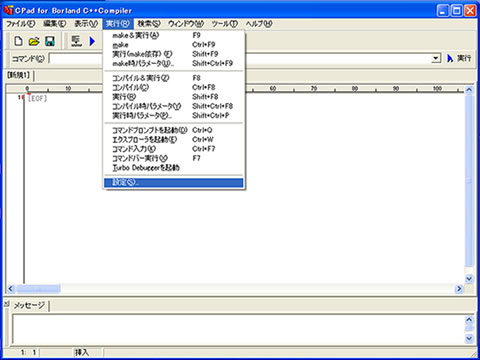Viewport: 480px width, 360px height.
Task: Click the CPad title bar app icon
Action: pos(8,10)
